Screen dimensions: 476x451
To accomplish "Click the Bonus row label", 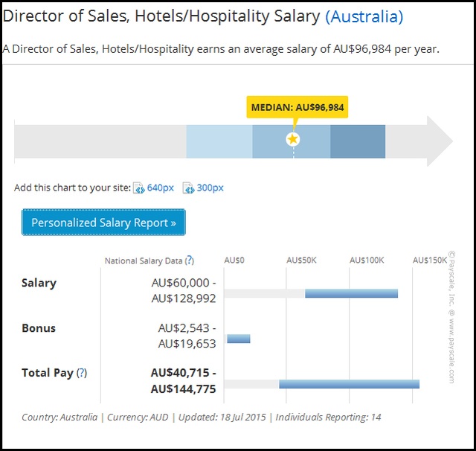I will pyautogui.click(x=39, y=328).
